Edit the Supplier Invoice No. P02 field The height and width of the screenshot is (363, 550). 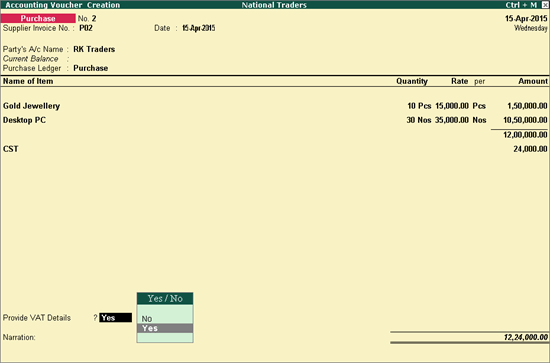click(86, 28)
